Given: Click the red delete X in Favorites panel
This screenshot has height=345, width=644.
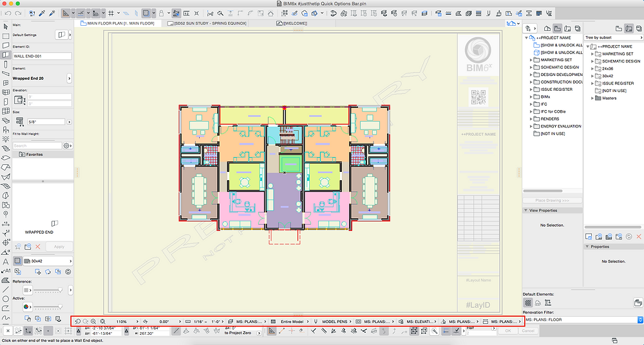Looking at the screenshot, I should click(x=38, y=247).
